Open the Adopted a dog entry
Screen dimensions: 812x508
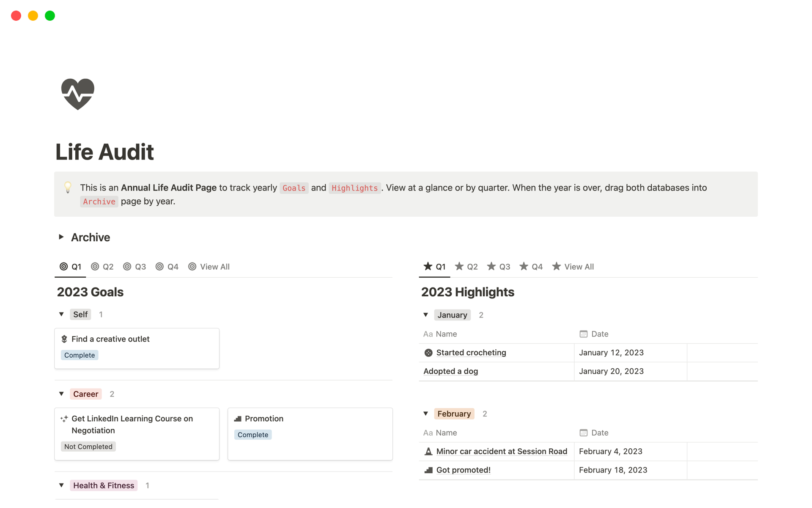coord(450,371)
